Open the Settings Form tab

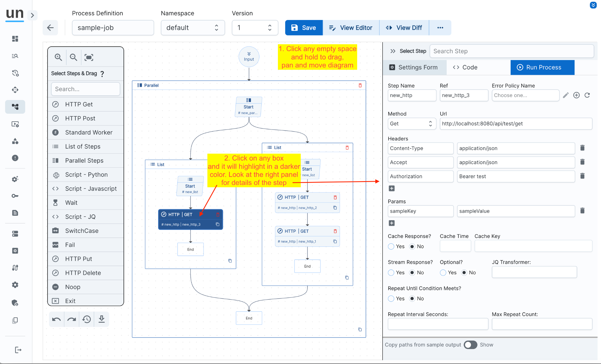pos(414,67)
